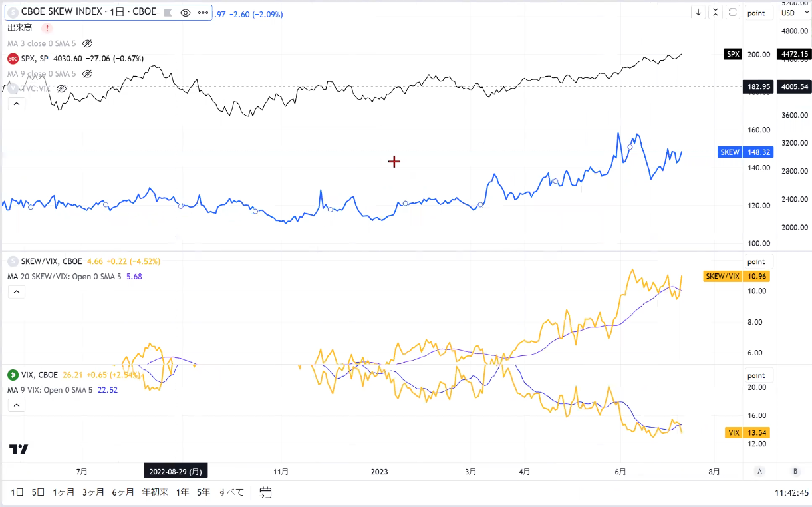Select the CBOE SKEW INDEX title
This screenshot has width=812, height=507.
coord(88,12)
